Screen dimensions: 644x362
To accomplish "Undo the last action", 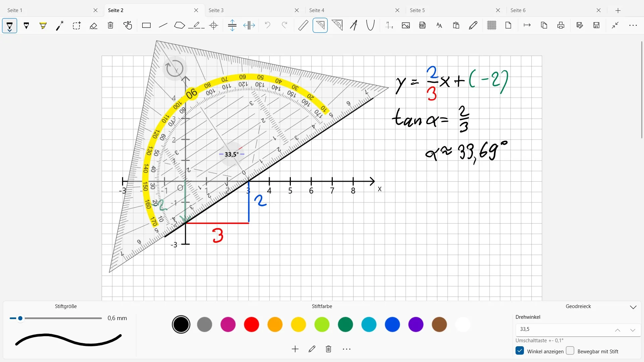I will [x=267, y=25].
